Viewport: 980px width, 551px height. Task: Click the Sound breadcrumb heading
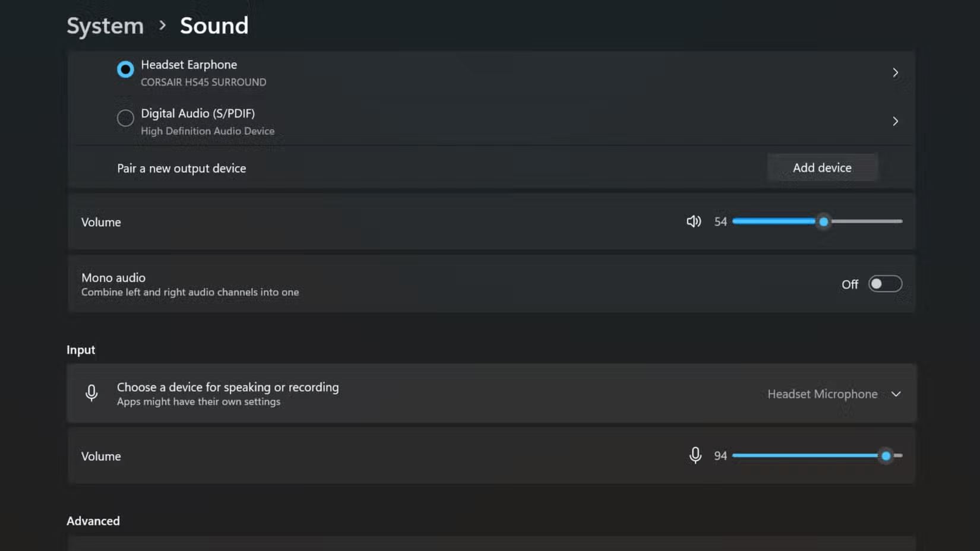coord(214,26)
